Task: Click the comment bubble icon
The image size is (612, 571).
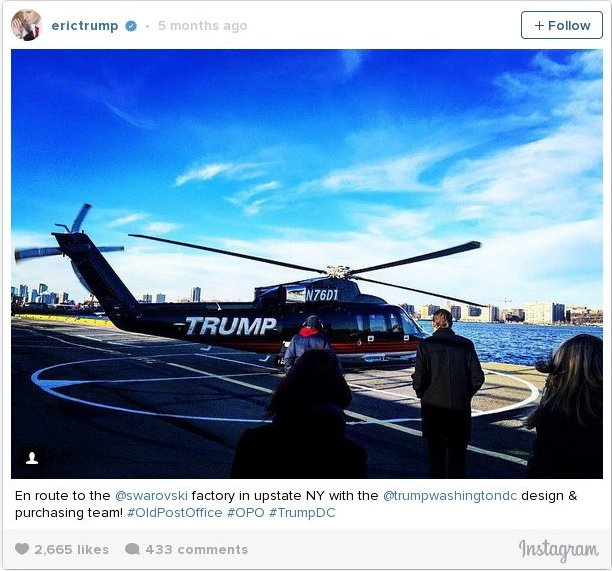Action: [x=132, y=549]
